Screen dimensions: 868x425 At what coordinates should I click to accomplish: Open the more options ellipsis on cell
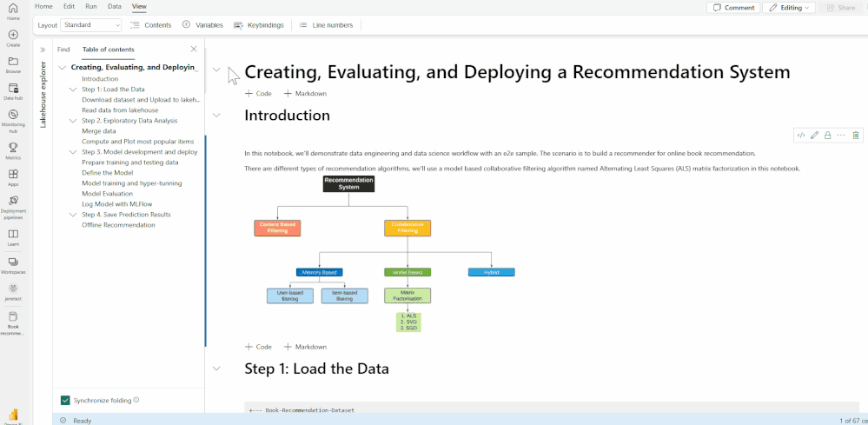pyautogui.click(x=841, y=135)
